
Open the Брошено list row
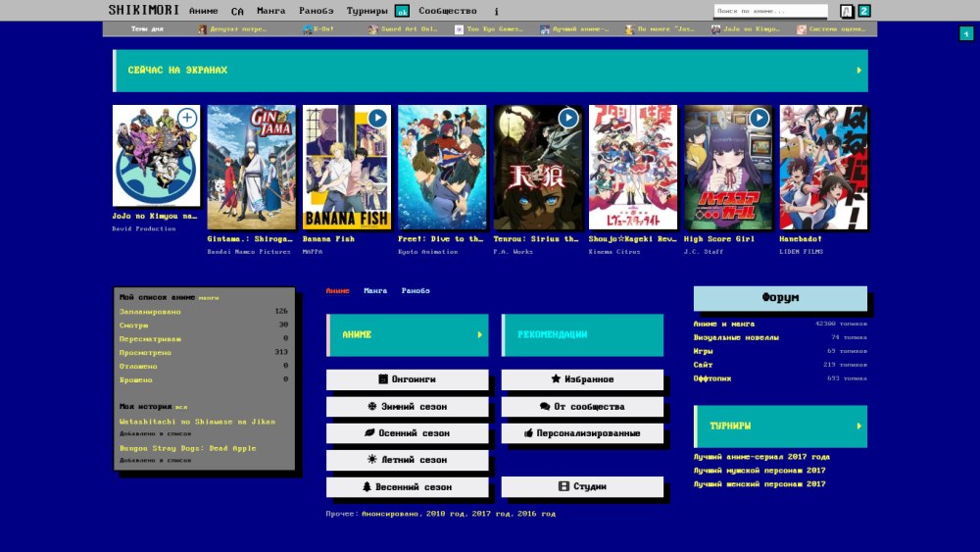(x=203, y=379)
